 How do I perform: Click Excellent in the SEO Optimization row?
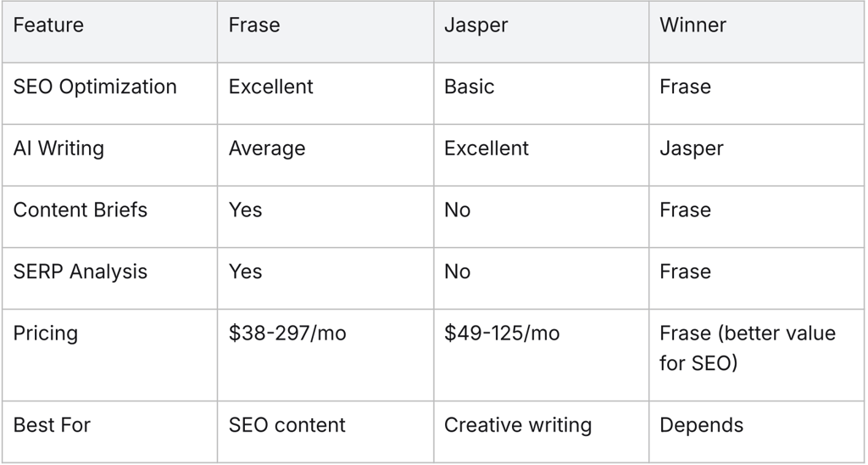point(270,87)
